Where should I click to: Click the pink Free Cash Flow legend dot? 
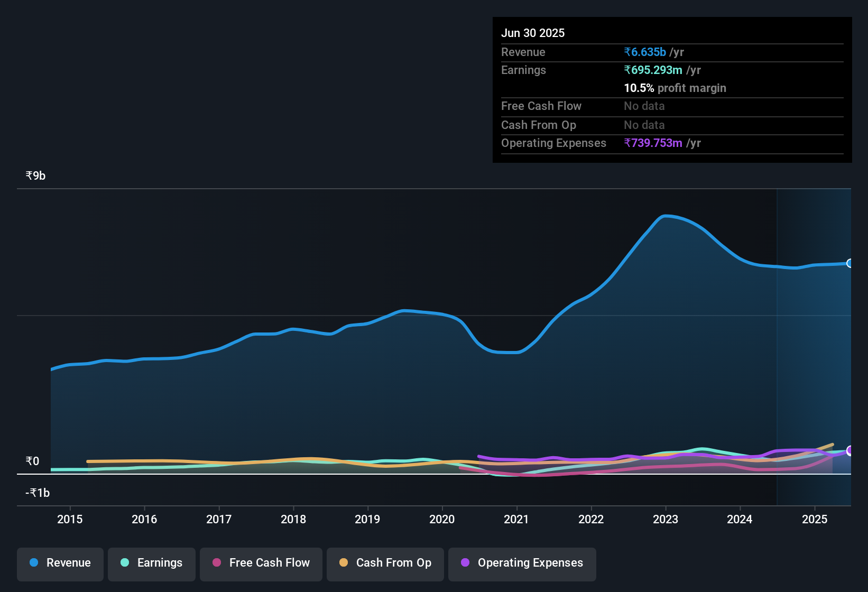point(216,563)
